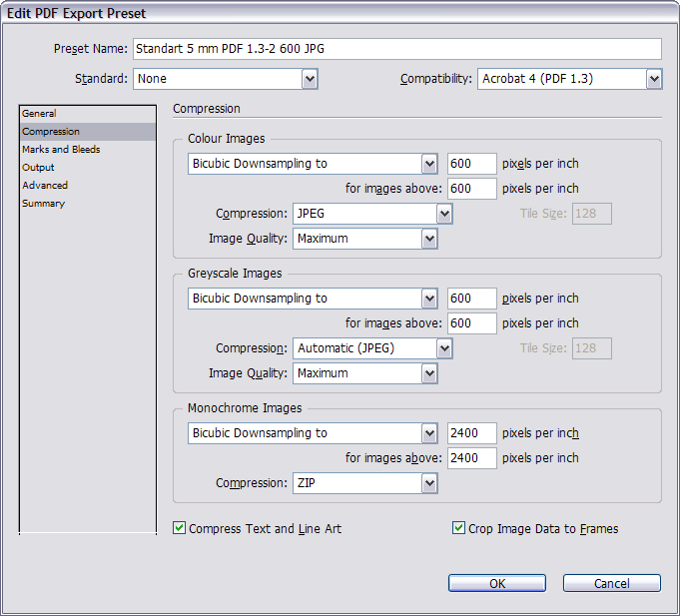The height and width of the screenshot is (616, 680).
Task: Select General in the category list
Action: [88, 114]
